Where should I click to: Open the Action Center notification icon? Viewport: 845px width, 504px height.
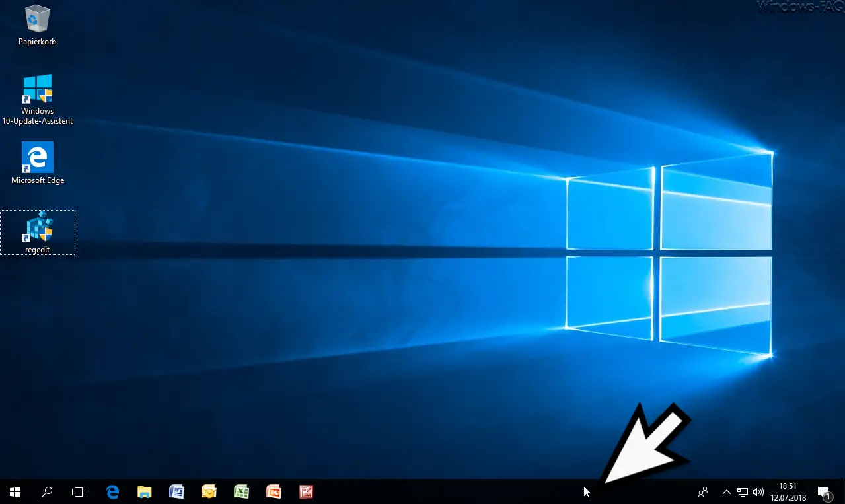pos(824,492)
